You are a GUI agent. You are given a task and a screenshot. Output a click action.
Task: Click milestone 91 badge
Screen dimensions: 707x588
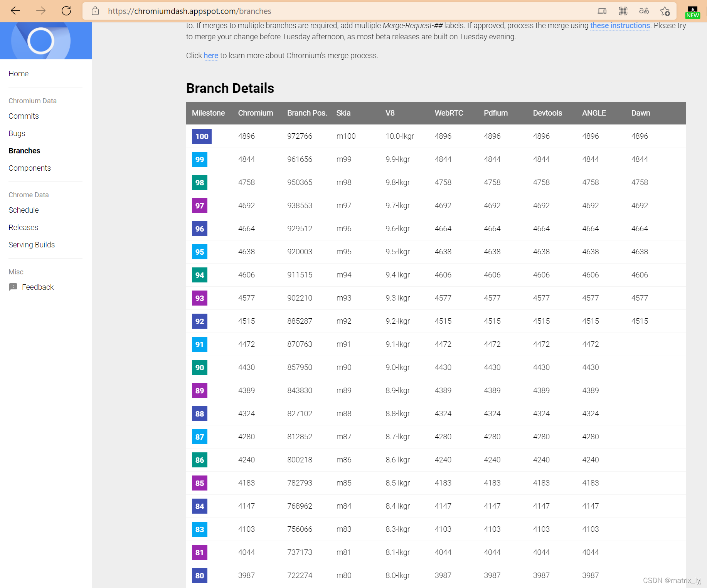point(200,344)
